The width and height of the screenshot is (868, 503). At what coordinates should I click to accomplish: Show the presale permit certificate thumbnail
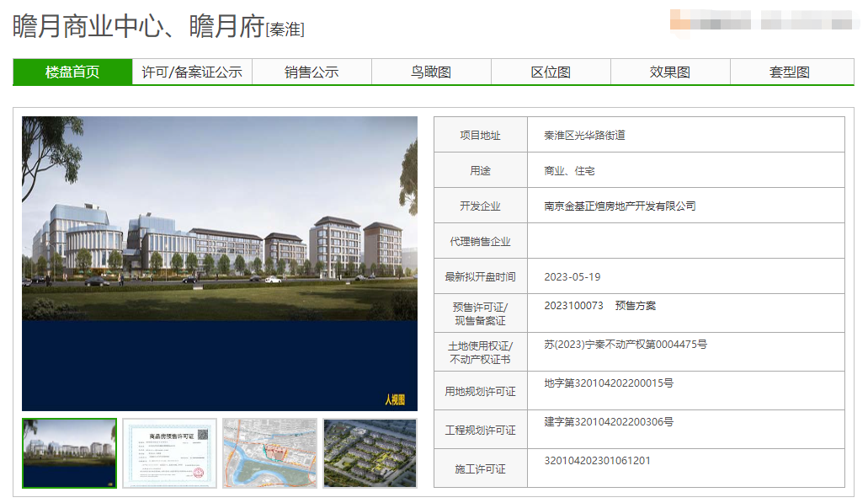(169, 453)
